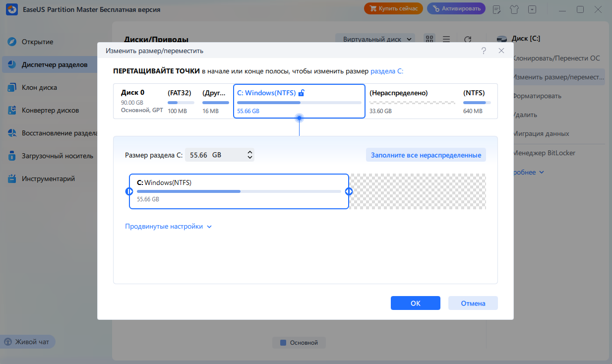This screenshot has width=612, height=364.
Task: Click the right resize handle of C: partition
Action: tap(349, 191)
